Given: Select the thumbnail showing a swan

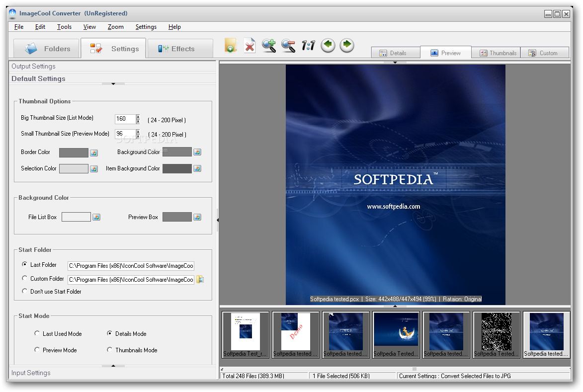Looking at the screenshot, I should click(396, 335).
